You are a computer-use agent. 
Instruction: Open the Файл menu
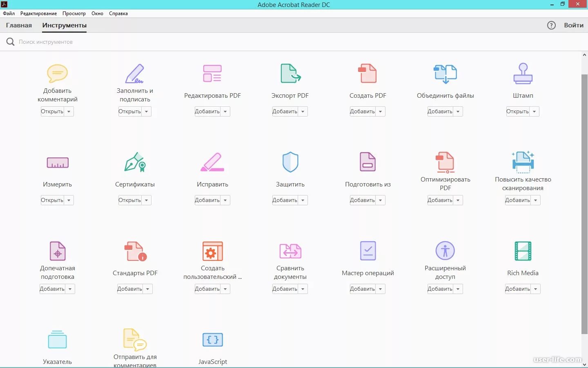[x=9, y=13]
